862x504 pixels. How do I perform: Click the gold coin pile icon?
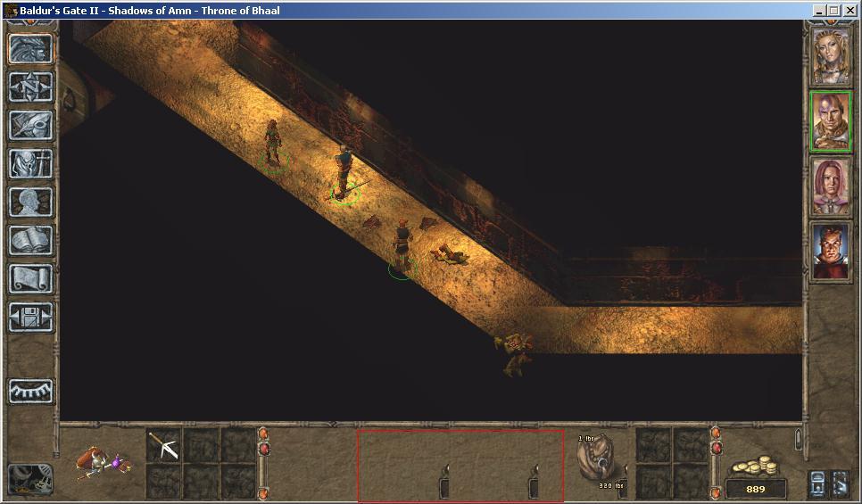click(755, 466)
